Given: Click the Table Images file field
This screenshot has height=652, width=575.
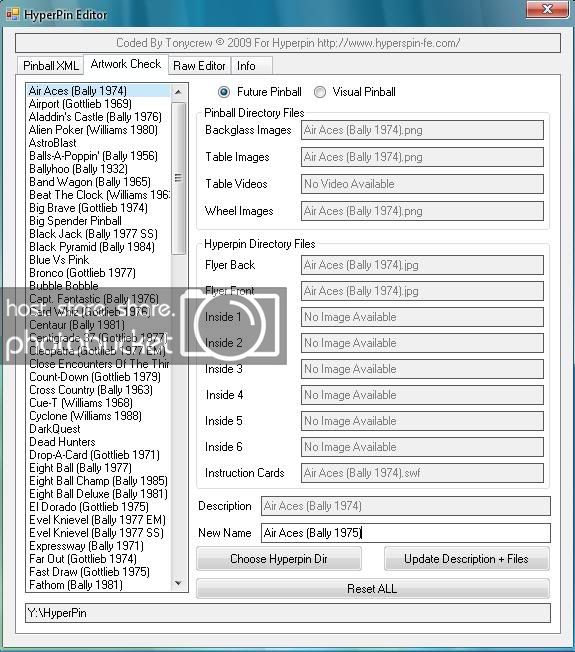Looking at the screenshot, I should click(422, 157).
